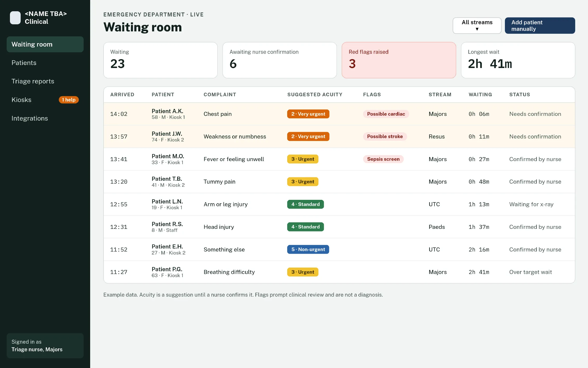Click the Sepsis screen flag
The image size is (588, 368).
coord(383,159)
